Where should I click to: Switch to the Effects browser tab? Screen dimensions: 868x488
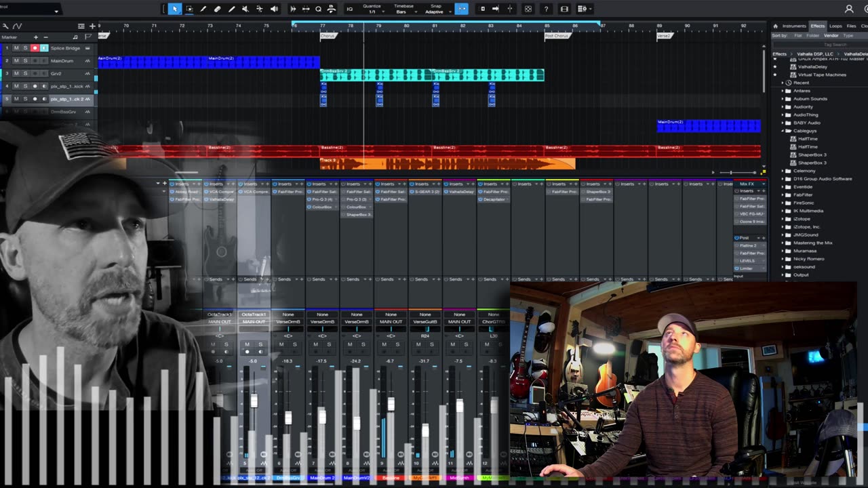(818, 26)
